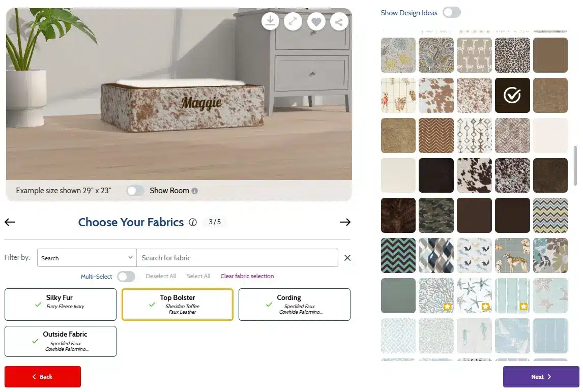This screenshot has height=392, width=583.
Task: Clear the fabric search with X icon
Action: click(x=347, y=258)
